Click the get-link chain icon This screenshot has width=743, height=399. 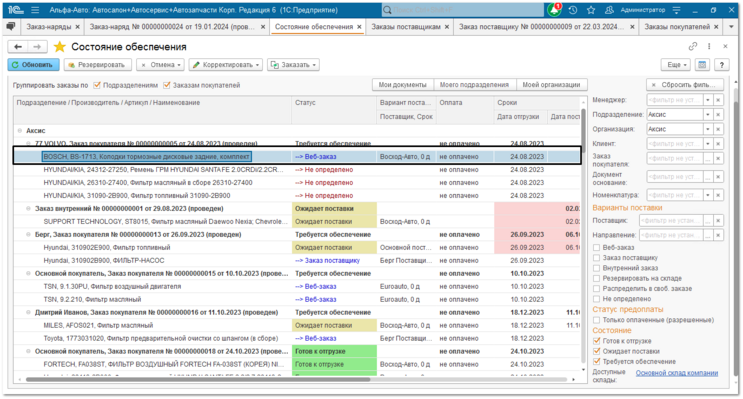693,46
